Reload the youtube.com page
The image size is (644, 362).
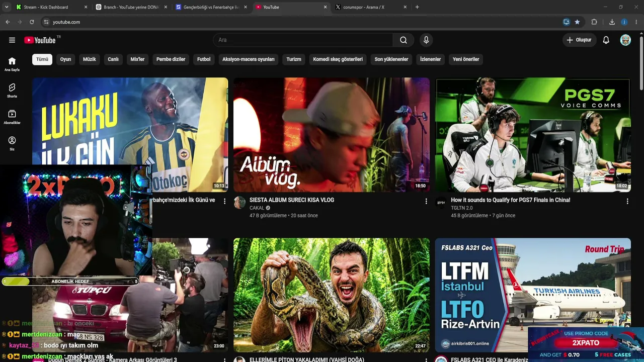(32, 22)
